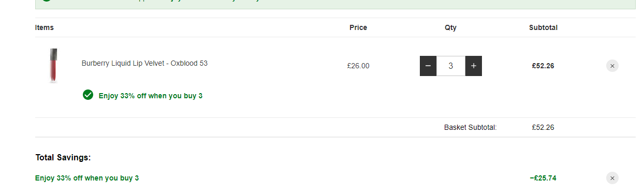Click the quantity field showing 3
The height and width of the screenshot is (195, 644).
[451, 66]
